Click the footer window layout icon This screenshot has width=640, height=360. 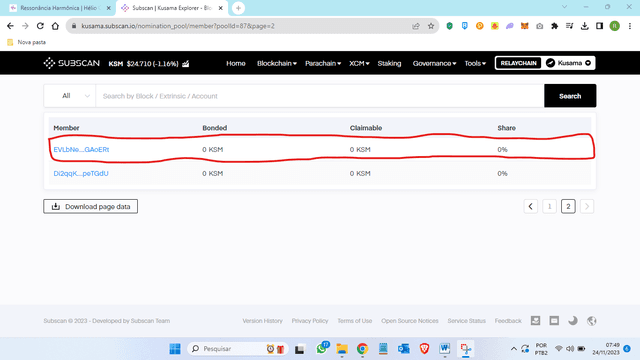pos(554,321)
